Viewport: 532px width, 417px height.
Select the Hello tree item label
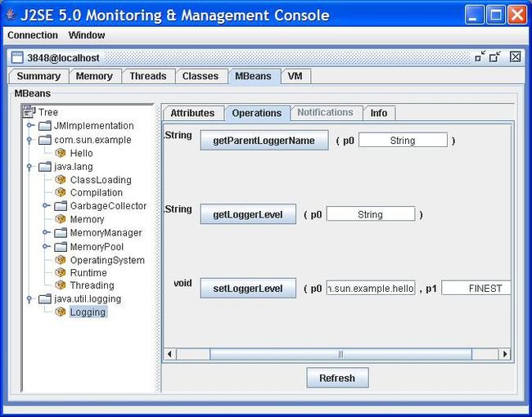point(81,153)
